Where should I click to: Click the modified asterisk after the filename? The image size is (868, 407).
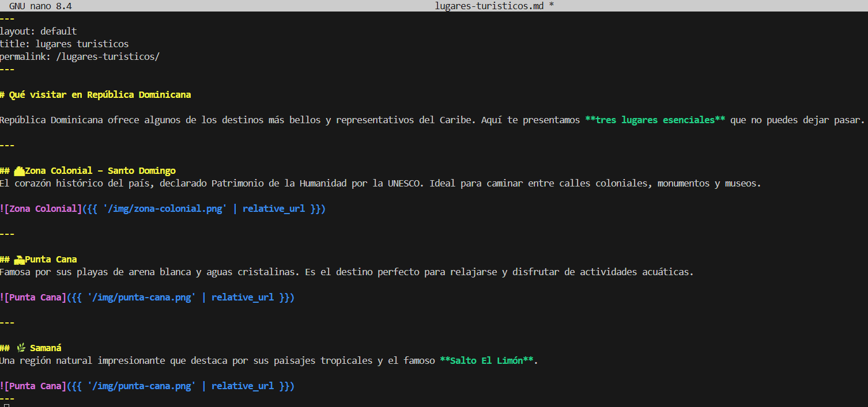[x=552, y=6]
